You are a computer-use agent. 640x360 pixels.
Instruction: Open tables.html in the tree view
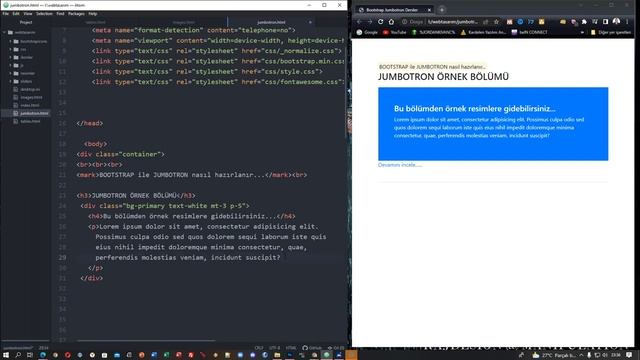pos(30,121)
